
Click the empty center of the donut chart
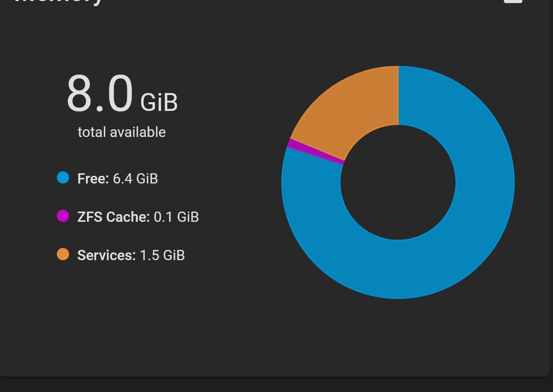[398, 182]
